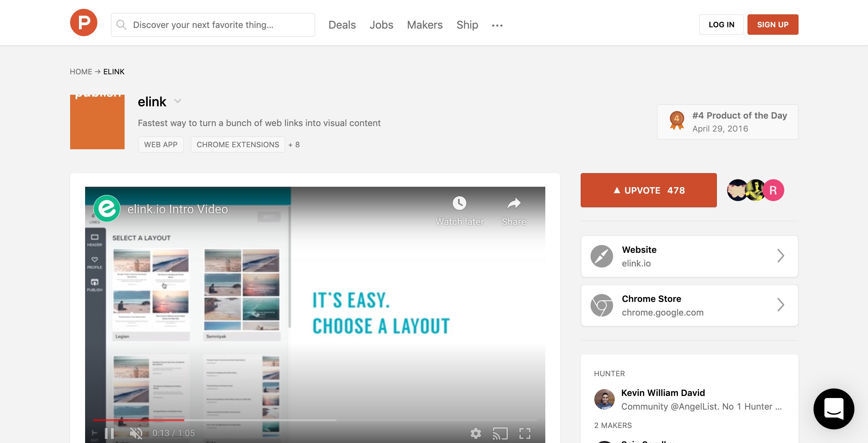Click the ELINK breadcrumb text
This screenshot has width=868, height=443.
click(x=114, y=72)
